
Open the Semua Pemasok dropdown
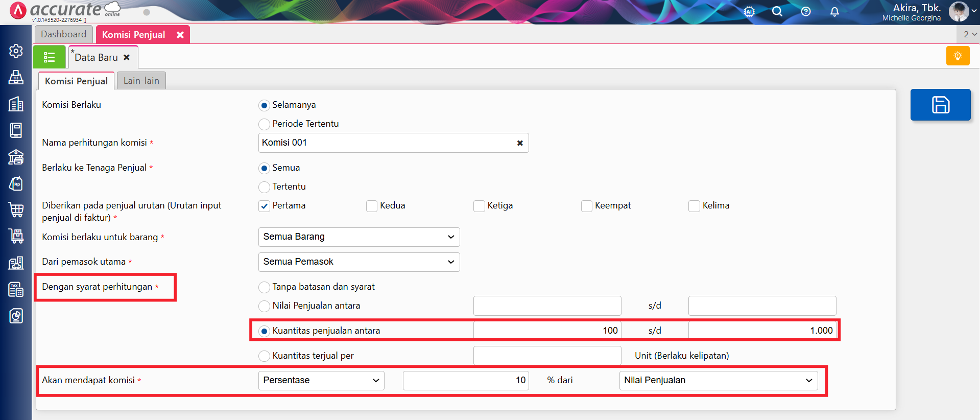coord(358,262)
